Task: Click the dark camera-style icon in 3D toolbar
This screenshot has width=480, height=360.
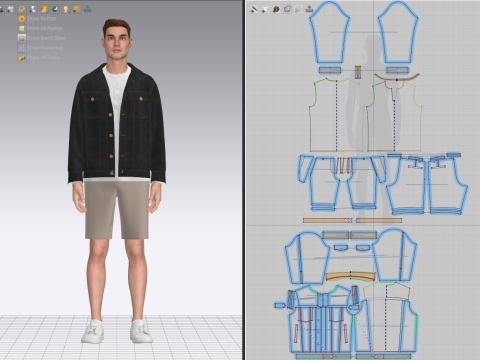Action: [x=55, y=9]
